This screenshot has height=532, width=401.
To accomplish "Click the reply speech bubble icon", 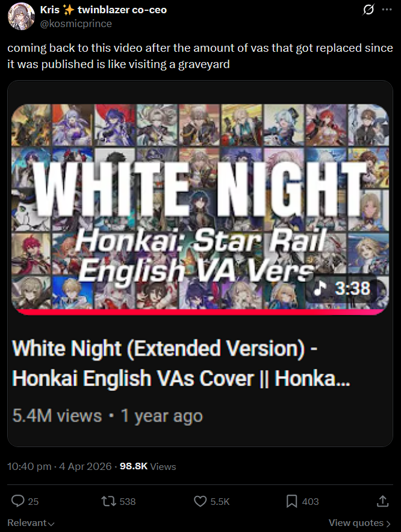I will 17,501.
